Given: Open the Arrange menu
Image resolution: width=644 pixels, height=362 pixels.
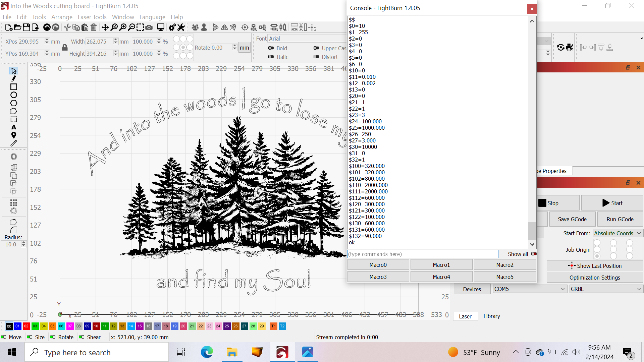Looking at the screenshot, I should pos(62,17).
